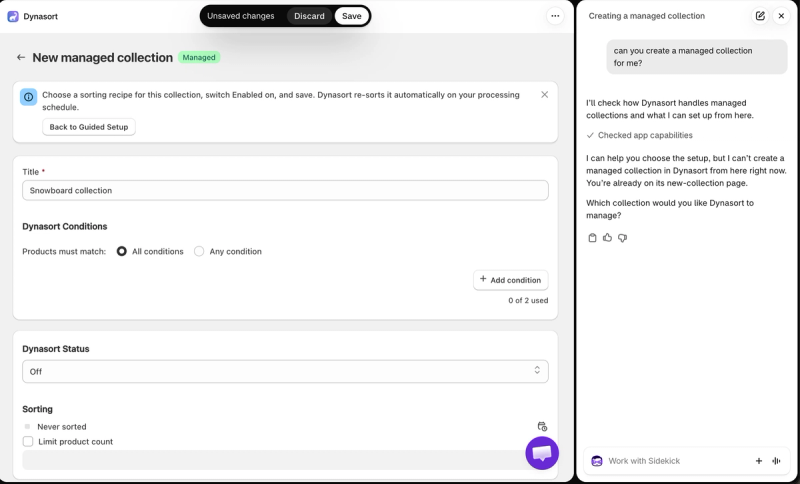Click the Dynasort app logo icon
800x484 pixels.
pyautogui.click(x=13, y=16)
